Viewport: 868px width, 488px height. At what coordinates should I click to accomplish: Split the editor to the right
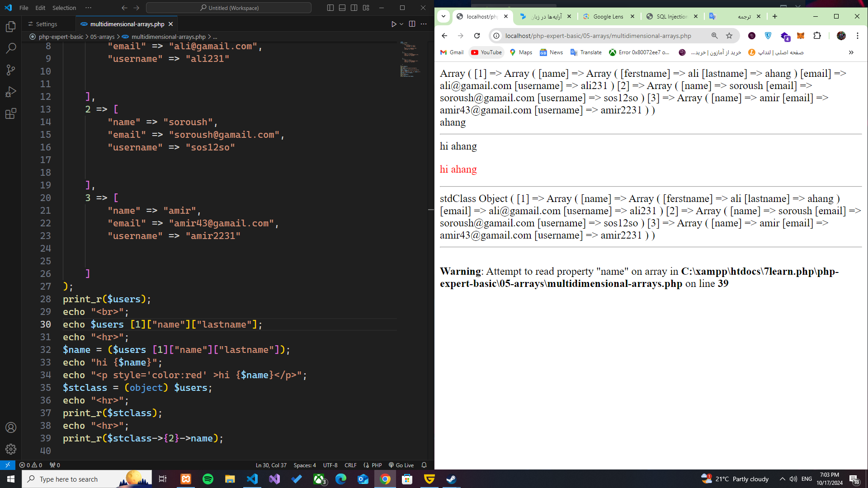pos(412,24)
